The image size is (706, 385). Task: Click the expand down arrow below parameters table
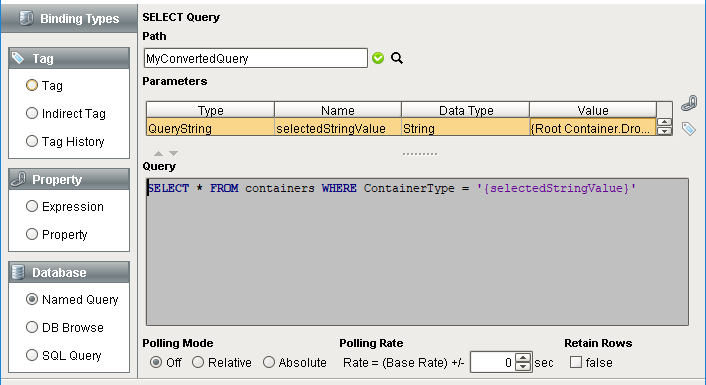[173, 154]
